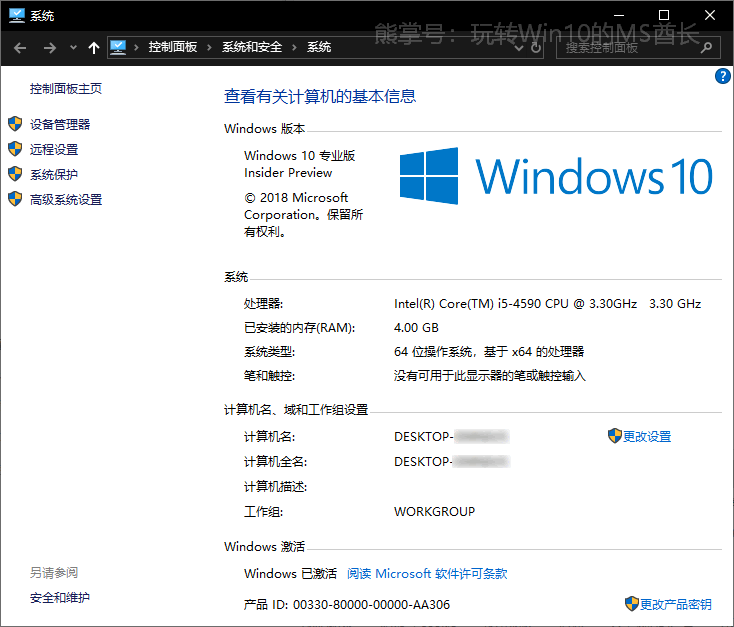Viewport: 734px width, 627px height.
Task: Select text 64 位操作系统
Action: (x=433, y=352)
